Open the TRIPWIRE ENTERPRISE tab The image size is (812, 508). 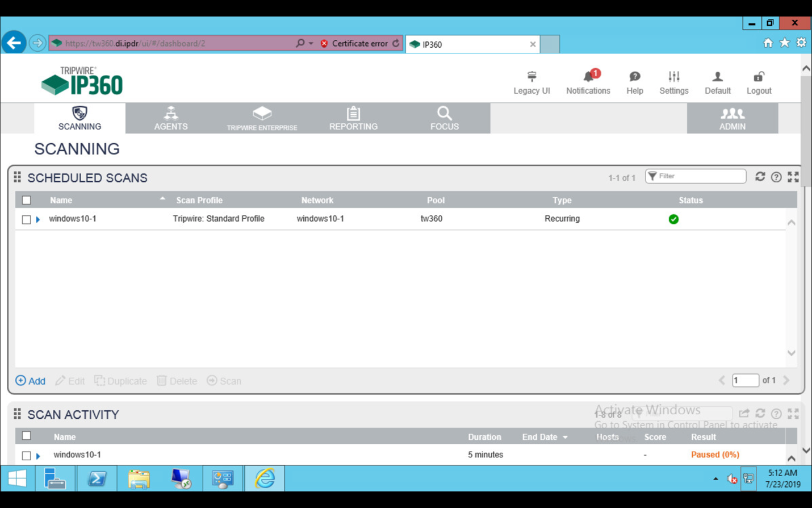click(x=262, y=118)
